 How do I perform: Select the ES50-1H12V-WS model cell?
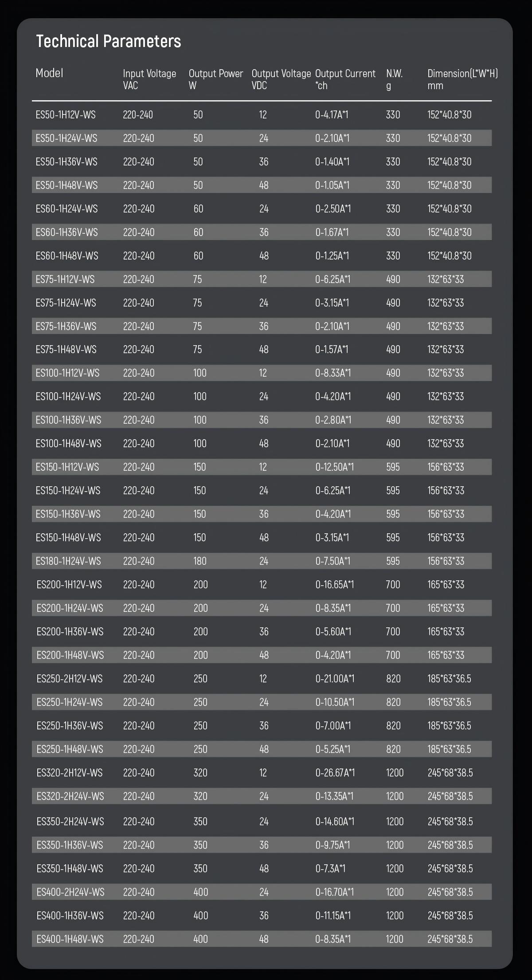point(66,115)
